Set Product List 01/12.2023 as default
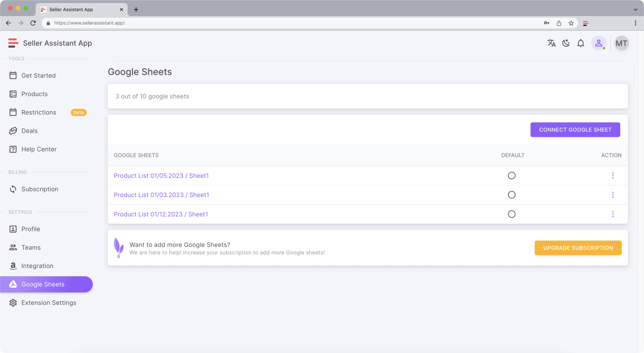This screenshot has width=644, height=353. point(512,214)
